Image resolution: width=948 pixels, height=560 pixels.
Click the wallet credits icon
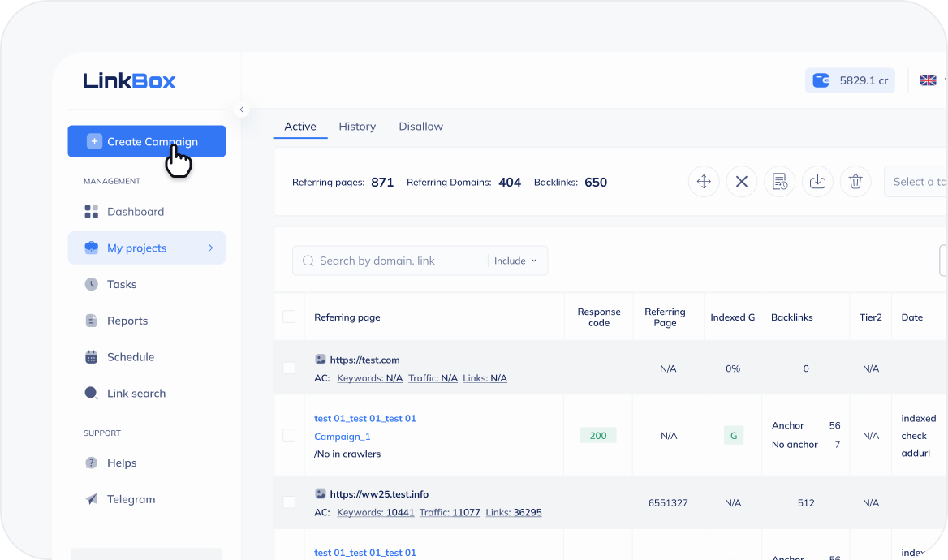[x=821, y=80]
